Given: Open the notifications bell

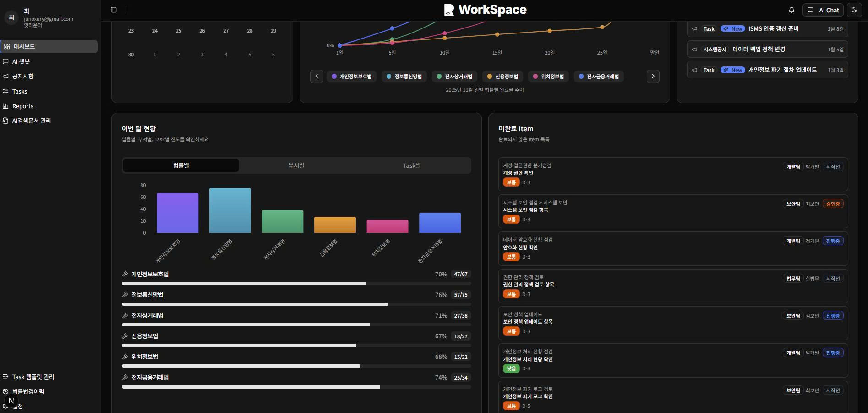Looking at the screenshot, I should coord(791,10).
